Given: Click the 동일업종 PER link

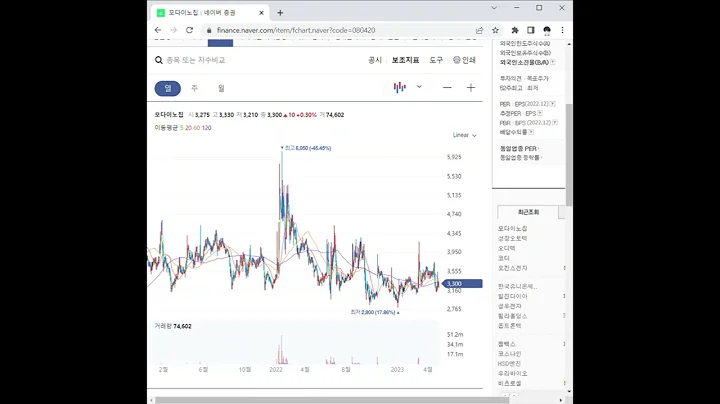Looking at the screenshot, I should [519, 149].
